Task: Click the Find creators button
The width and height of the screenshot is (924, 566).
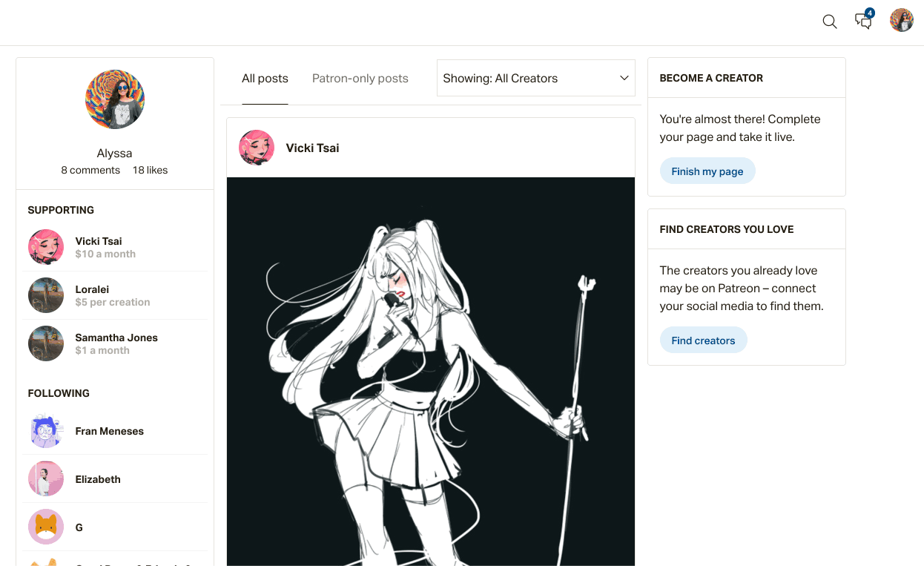Action: click(703, 340)
